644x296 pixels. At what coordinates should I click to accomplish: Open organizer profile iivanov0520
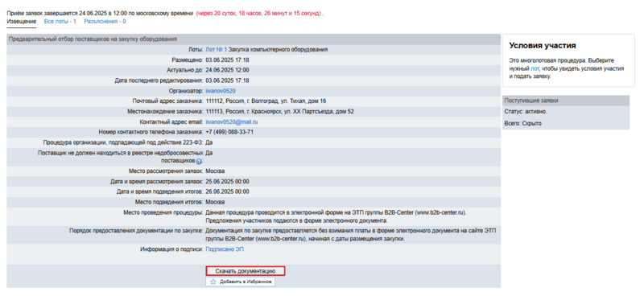(221, 91)
